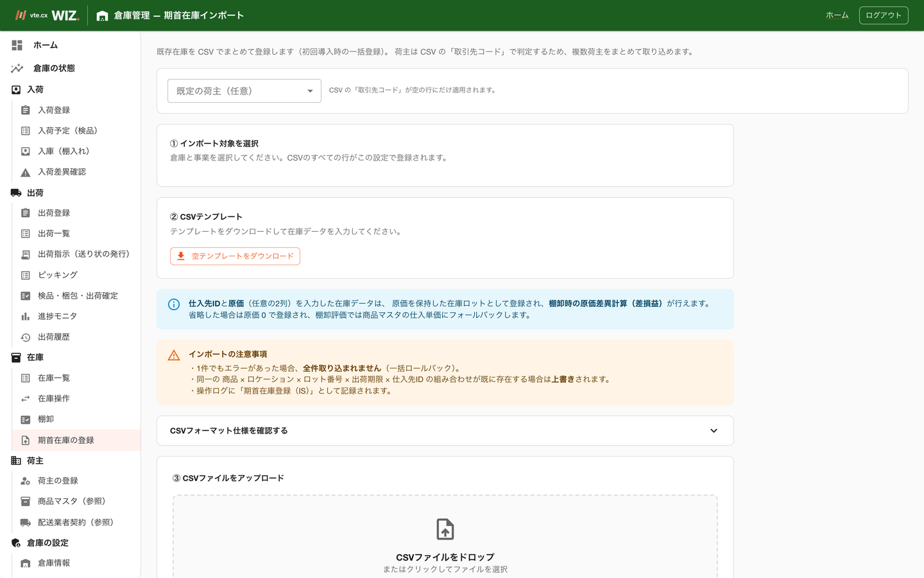924x578 pixels.
Task: Click the vte.cx WIZ logo
Action: (47, 15)
